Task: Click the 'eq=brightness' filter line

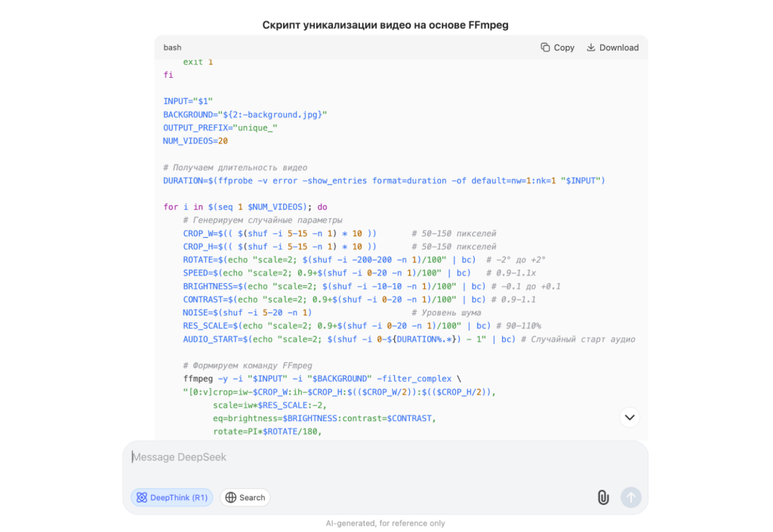Action: [325, 418]
